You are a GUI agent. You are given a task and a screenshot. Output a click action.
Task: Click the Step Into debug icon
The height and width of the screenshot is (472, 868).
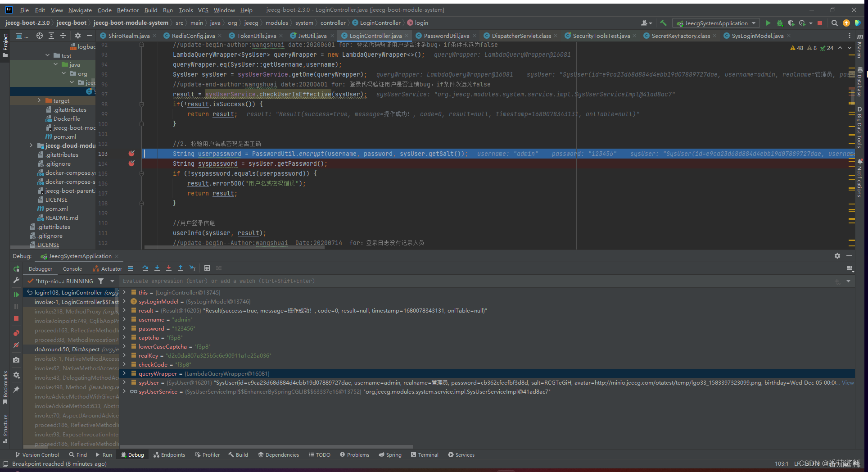click(157, 268)
